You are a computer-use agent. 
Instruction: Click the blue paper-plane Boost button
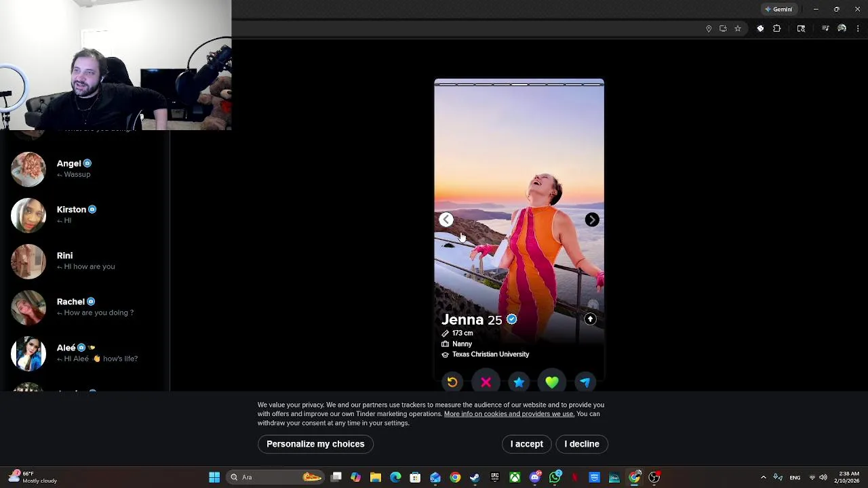coord(585,382)
